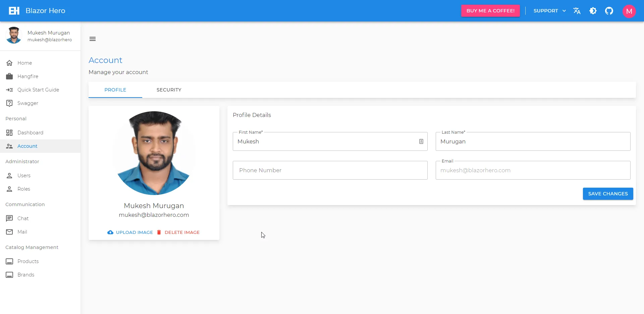
Task: Toggle the sidebar with the hamburger icon
Action: point(93,39)
